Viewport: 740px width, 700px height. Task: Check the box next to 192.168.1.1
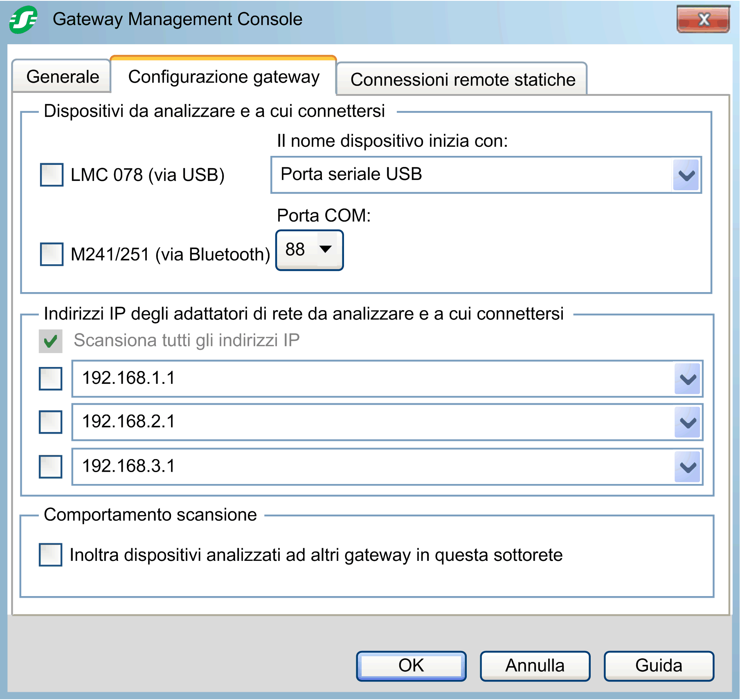[x=51, y=378]
